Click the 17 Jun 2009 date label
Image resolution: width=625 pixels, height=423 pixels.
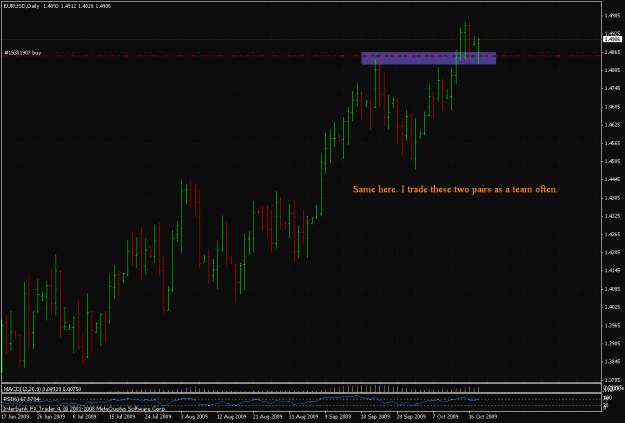pyautogui.click(x=15, y=417)
